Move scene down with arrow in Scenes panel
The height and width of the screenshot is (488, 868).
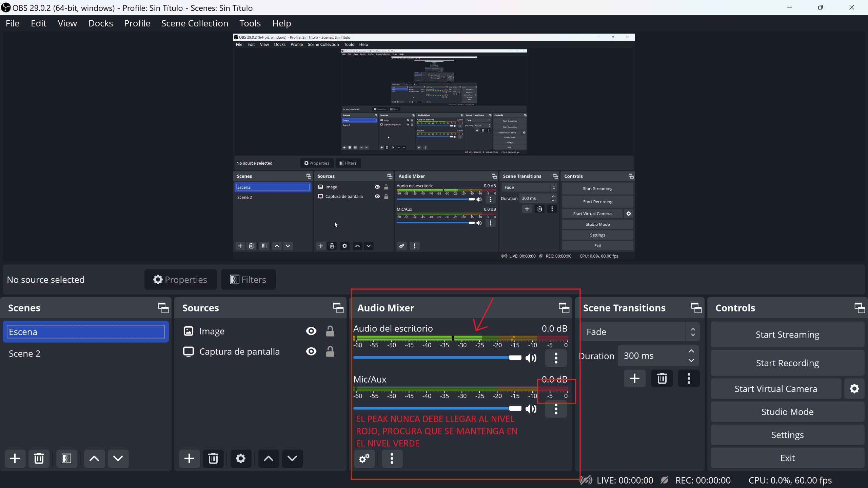point(118,459)
